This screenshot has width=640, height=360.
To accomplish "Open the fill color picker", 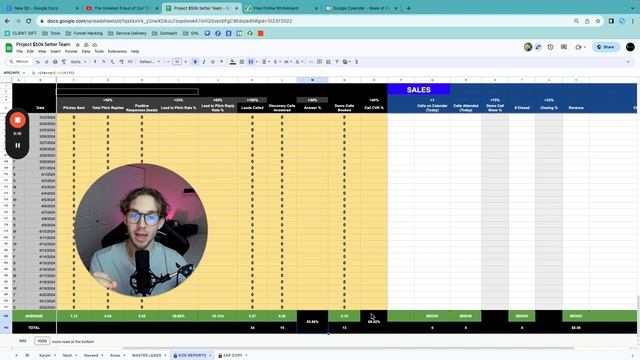I will coord(233,62).
